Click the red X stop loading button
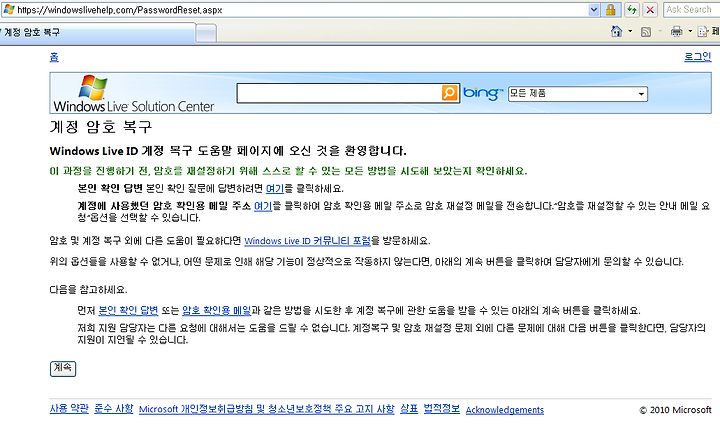 point(650,10)
